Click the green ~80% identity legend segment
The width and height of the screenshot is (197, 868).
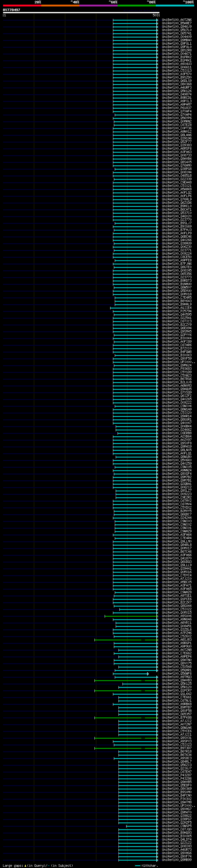tap(137, 6)
